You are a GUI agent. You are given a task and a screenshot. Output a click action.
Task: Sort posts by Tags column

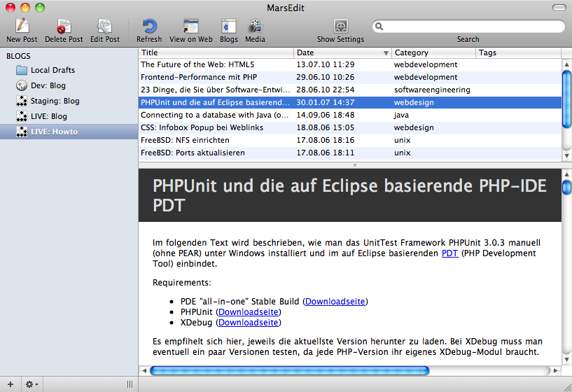518,52
